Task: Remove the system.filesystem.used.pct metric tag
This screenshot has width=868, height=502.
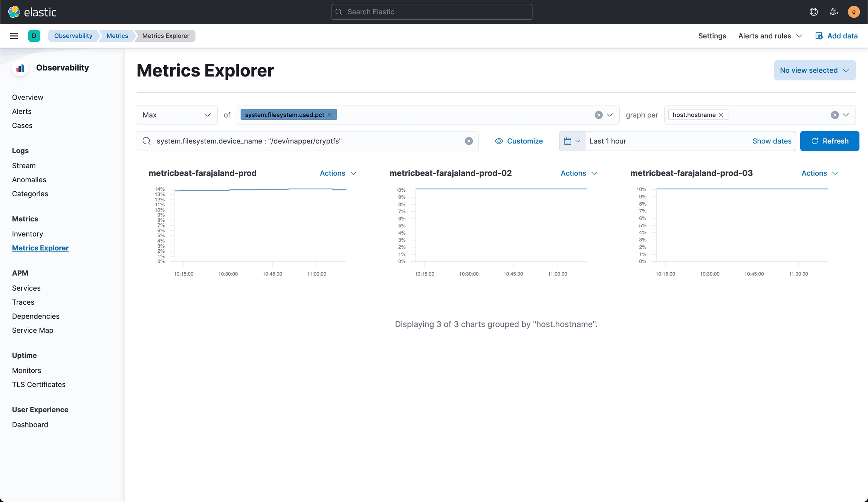Action: pos(330,115)
